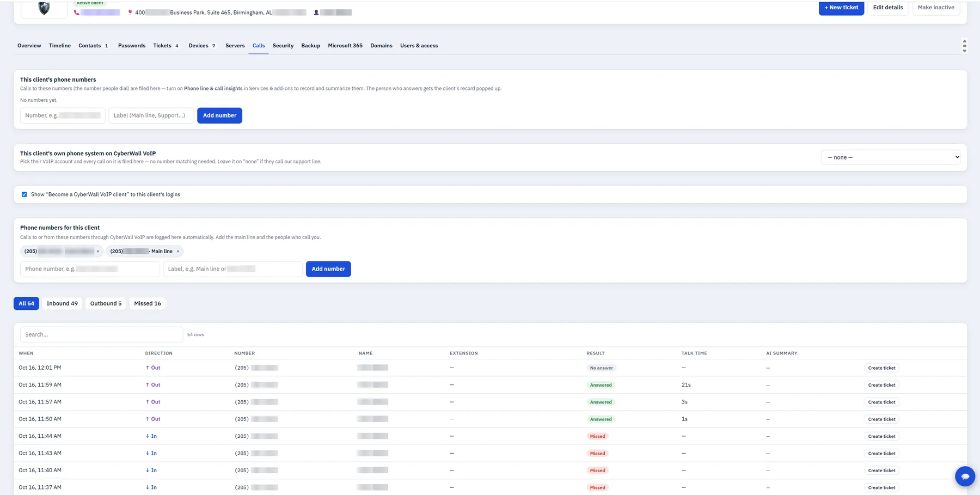Focus the Phone number input field
This screenshot has width=980, height=495.
coord(90,269)
